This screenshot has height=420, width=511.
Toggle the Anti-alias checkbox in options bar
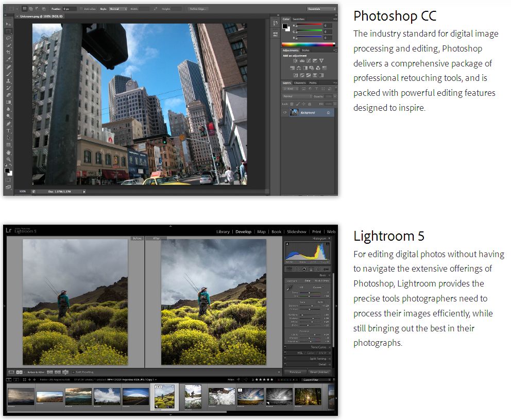tap(83, 9)
